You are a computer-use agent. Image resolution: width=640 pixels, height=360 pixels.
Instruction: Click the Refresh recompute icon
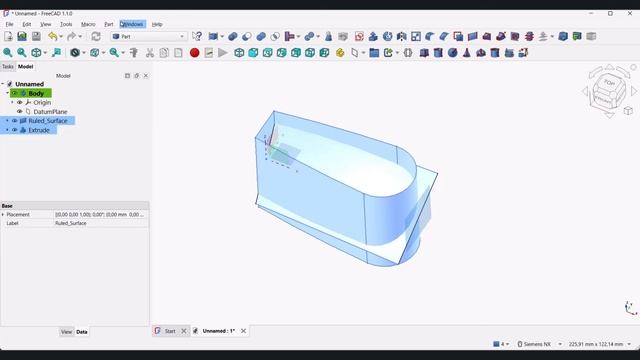tap(96, 36)
